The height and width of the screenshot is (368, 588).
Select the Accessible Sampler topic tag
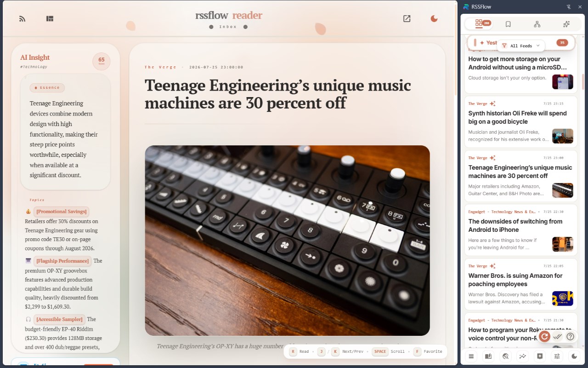[59, 319]
